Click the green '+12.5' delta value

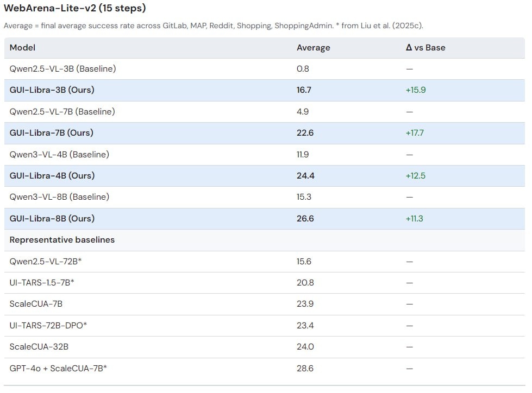coord(416,176)
